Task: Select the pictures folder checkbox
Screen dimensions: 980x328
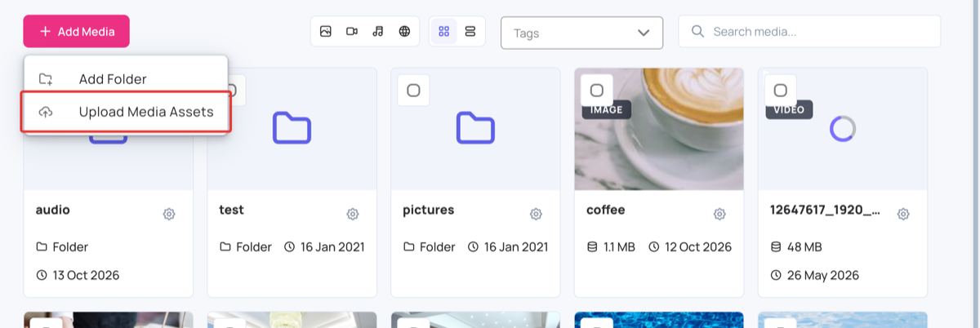Action: tap(413, 90)
